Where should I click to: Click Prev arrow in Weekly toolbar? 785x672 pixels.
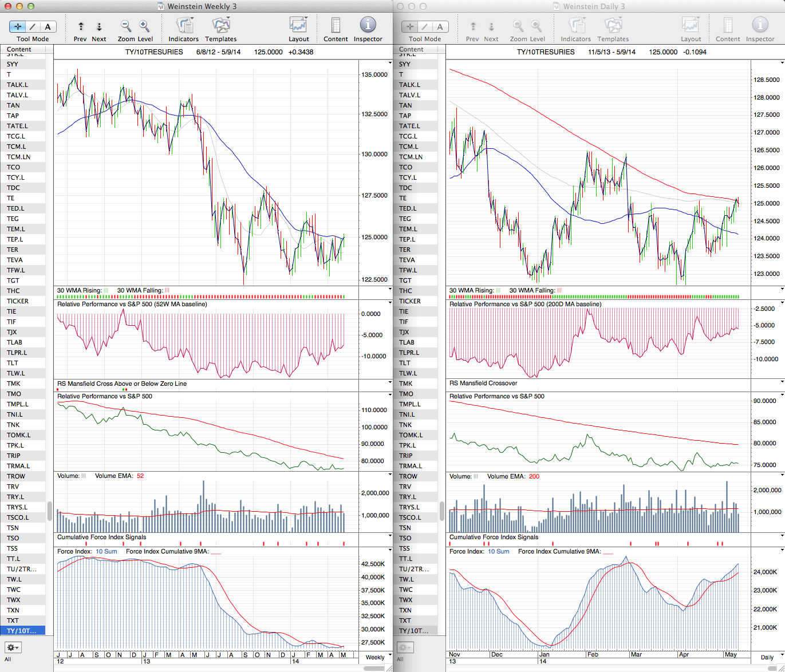coord(81,26)
